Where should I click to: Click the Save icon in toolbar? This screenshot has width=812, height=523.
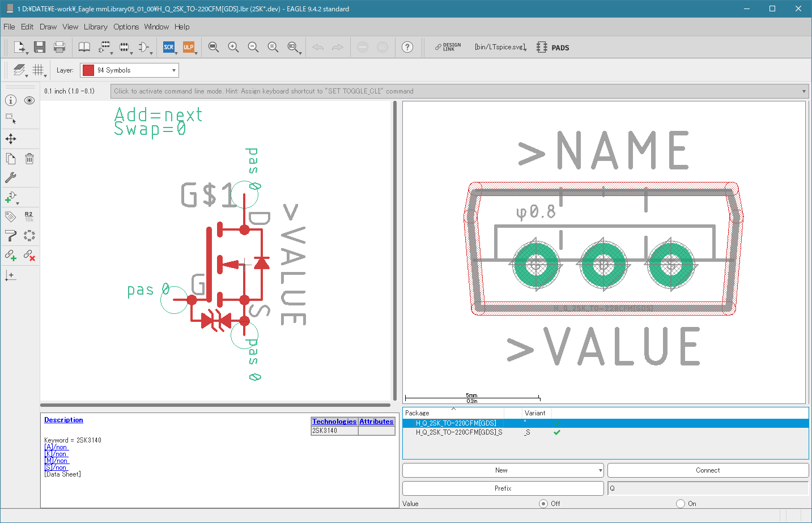(x=39, y=47)
